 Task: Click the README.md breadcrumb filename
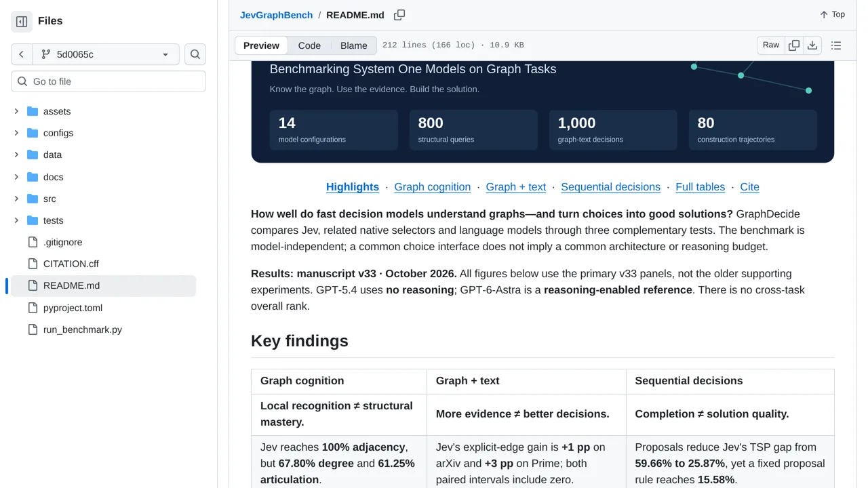355,15
